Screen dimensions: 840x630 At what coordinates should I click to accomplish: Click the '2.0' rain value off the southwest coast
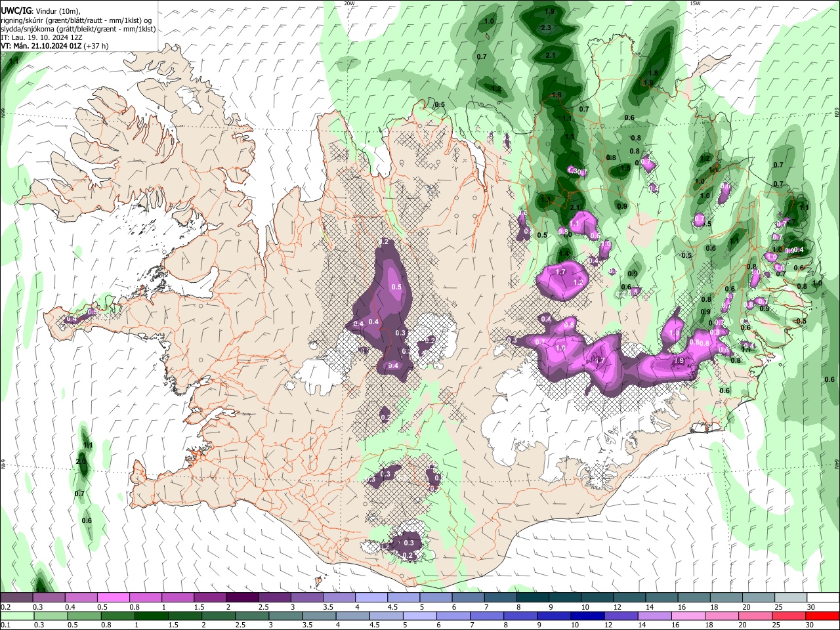click(x=81, y=462)
